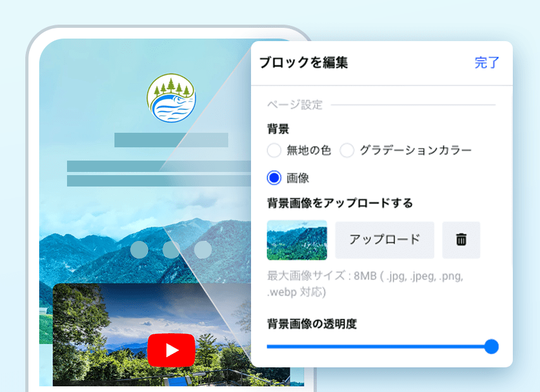The height and width of the screenshot is (392, 540).
Task: Delete background image with trash icon
Action: [x=461, y=240]
